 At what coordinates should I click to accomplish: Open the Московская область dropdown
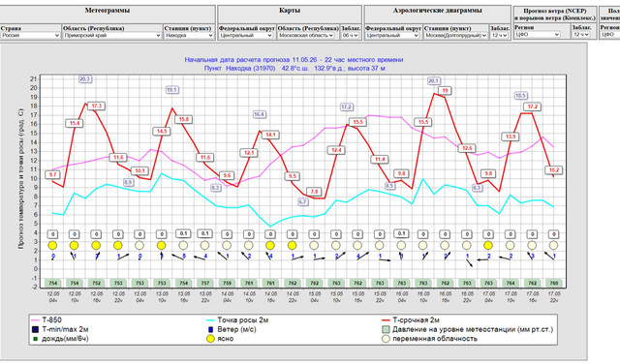point(306,35)
